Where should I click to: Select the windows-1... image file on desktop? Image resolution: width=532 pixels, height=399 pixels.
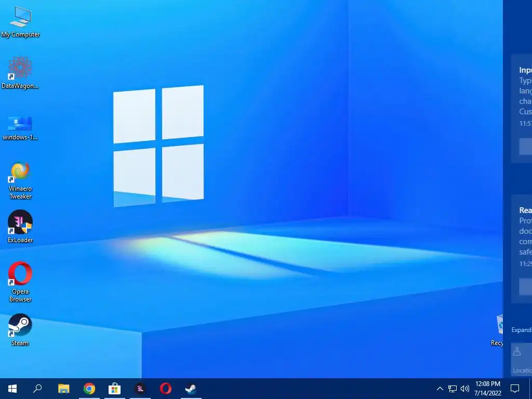(20, 128)
